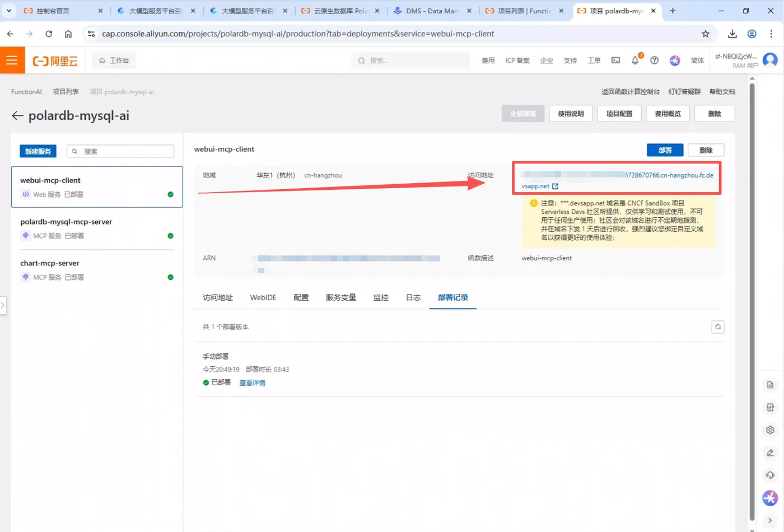Open the help question-mark icon

click(x=654, y=60)
